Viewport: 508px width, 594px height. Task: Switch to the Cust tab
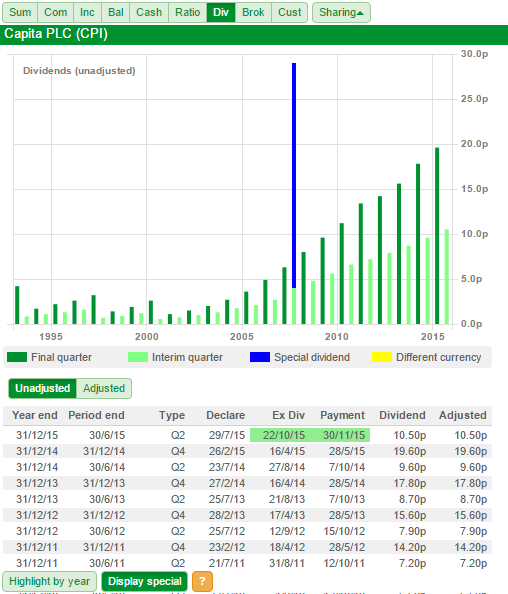(289, 13)
